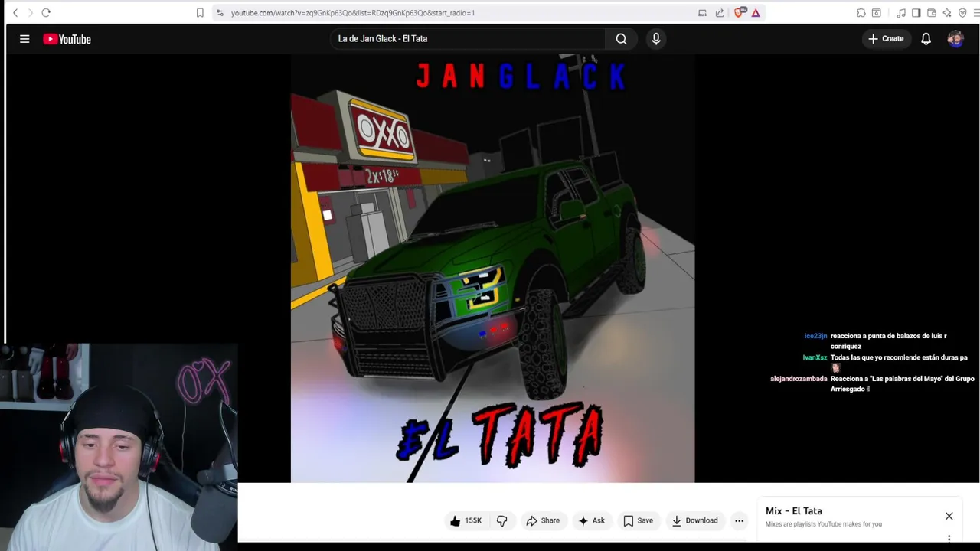Toggle the browser sidebar panel icon

point(916,12)
